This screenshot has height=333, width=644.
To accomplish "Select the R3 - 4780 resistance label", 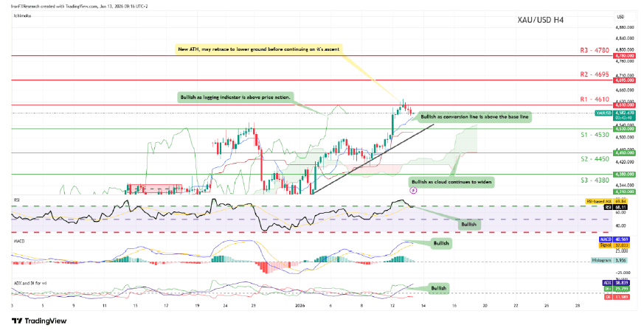I will click(x=595, y=50).
